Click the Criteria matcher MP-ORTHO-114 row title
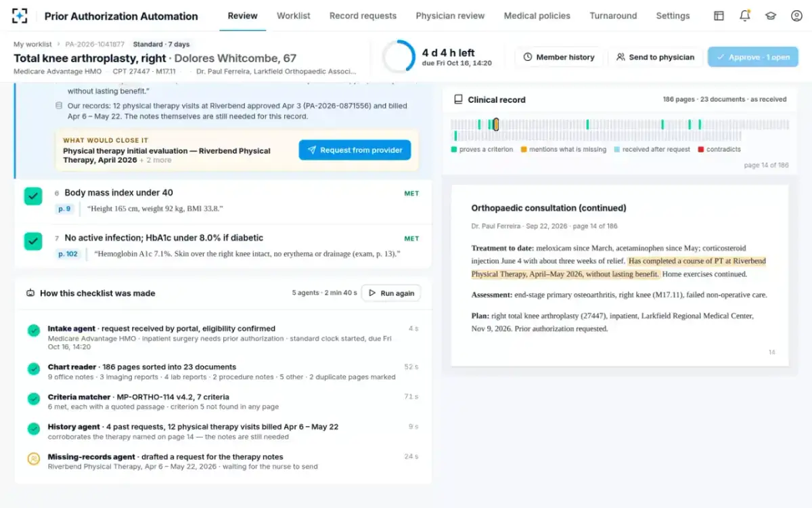The height and width of the screenshot is (508, 812). coord(138,397)
